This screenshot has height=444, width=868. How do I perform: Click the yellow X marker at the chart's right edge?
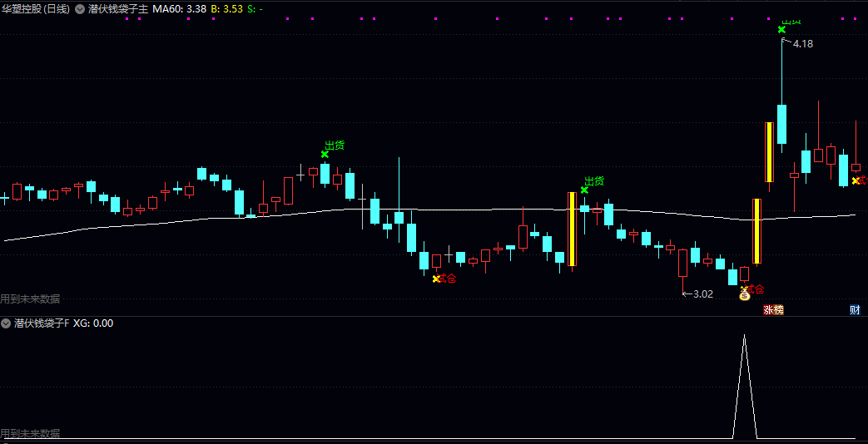[x=856, y=180]
